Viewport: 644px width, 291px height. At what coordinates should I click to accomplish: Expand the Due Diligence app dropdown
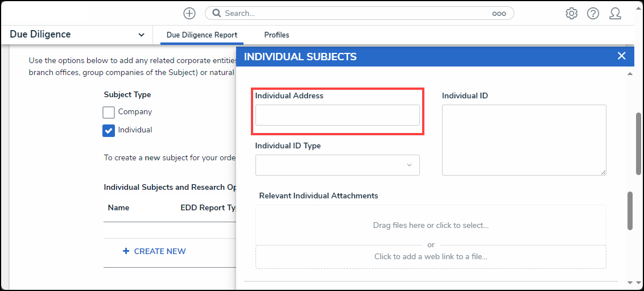[x=141, y=35]
